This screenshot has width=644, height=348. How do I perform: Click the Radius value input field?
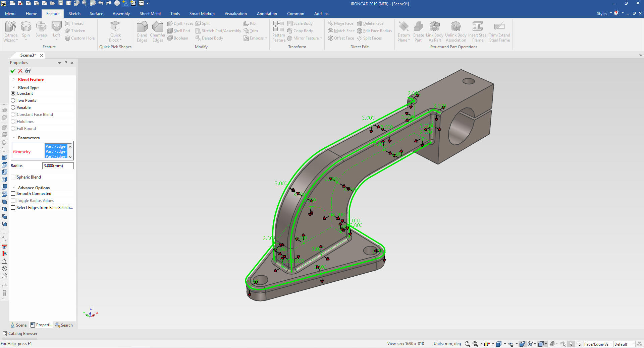click(58, 166)
